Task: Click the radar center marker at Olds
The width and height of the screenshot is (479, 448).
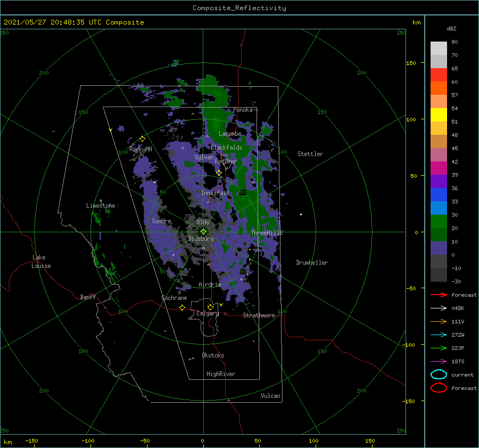Action: (203, 232)
